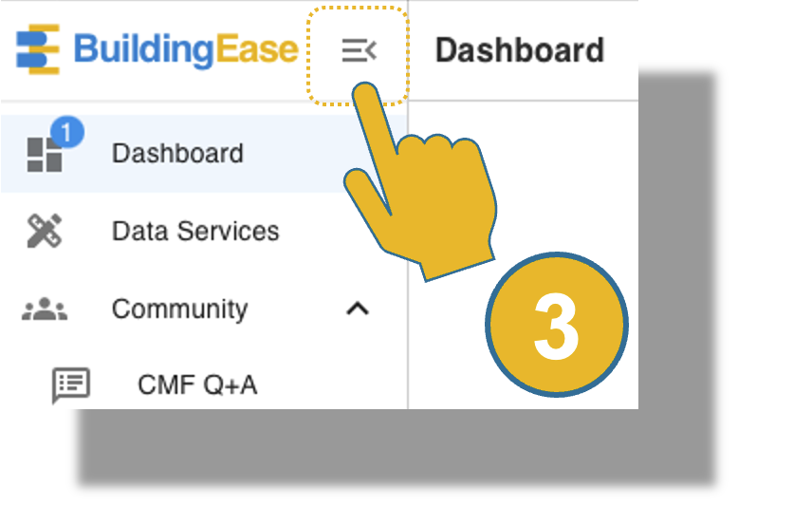Click the Dashboard page title heading
The height and width of the screenshot is (525, 812).
520,50
